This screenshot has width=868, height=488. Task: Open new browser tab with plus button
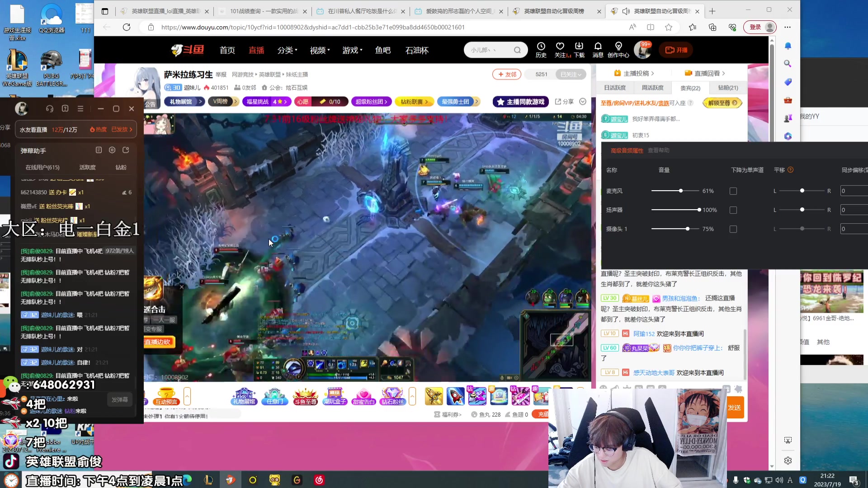tap(712, 11)
